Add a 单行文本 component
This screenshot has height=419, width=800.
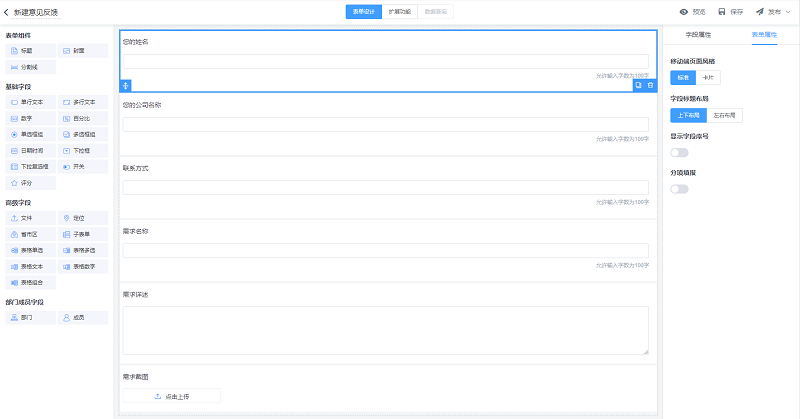tap(30, 102)
